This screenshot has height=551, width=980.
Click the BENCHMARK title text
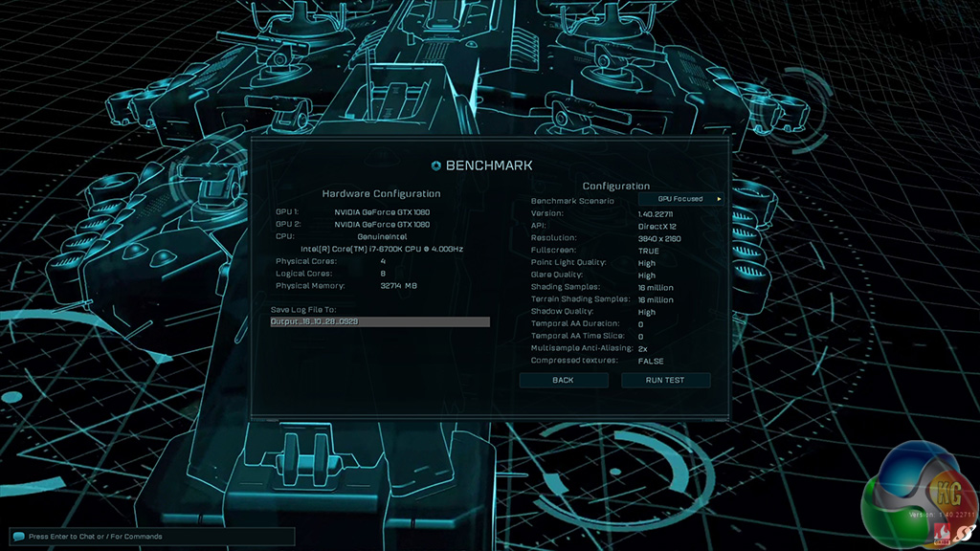(x=489, y=165)
